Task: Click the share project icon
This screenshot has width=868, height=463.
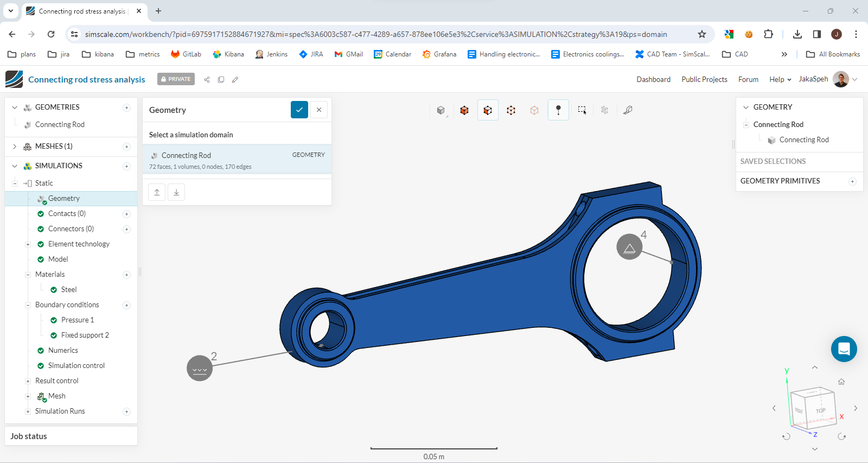Action: [207, 80]
